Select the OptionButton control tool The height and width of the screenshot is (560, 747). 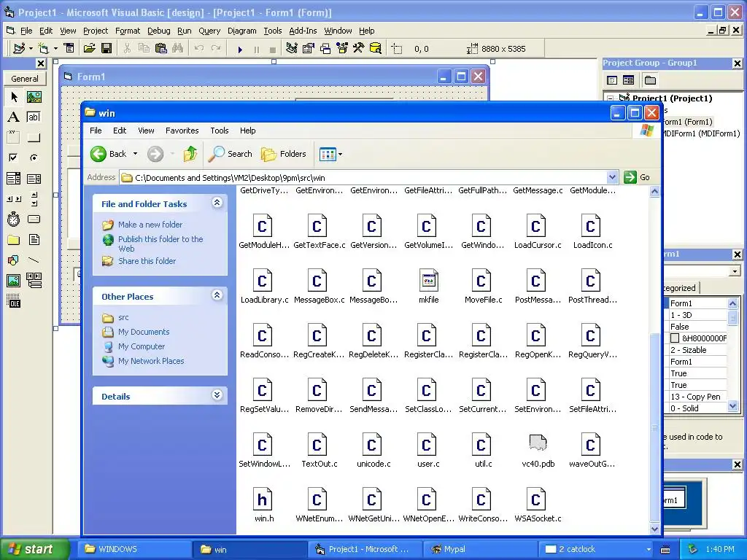tap(34, 157)
